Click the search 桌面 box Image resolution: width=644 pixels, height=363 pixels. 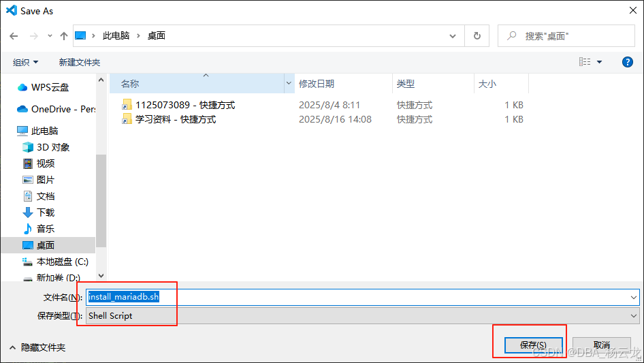566,36
